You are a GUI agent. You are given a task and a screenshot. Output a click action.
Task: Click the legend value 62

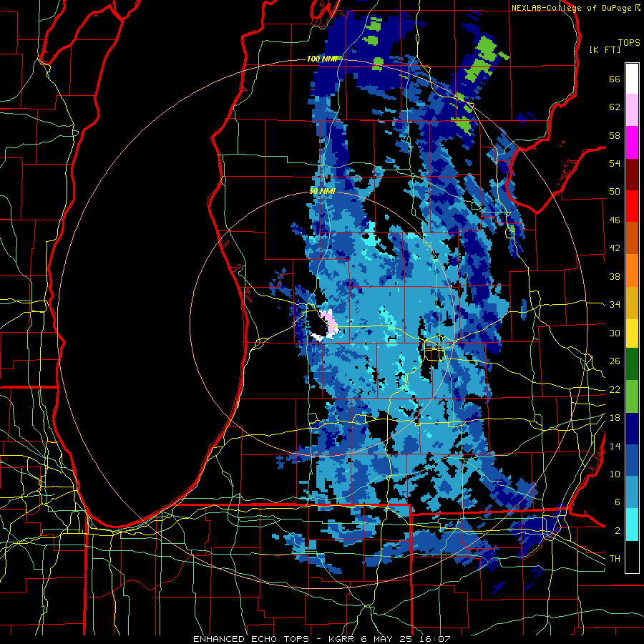615,107
